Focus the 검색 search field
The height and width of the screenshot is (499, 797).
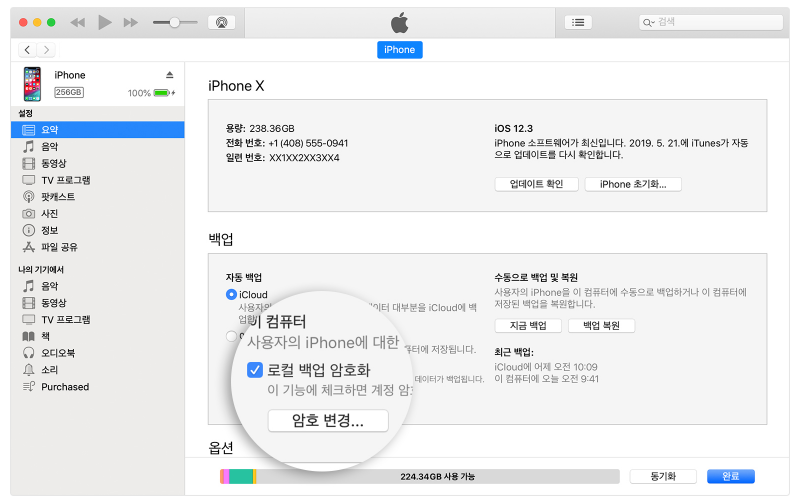tap(711, 22)
